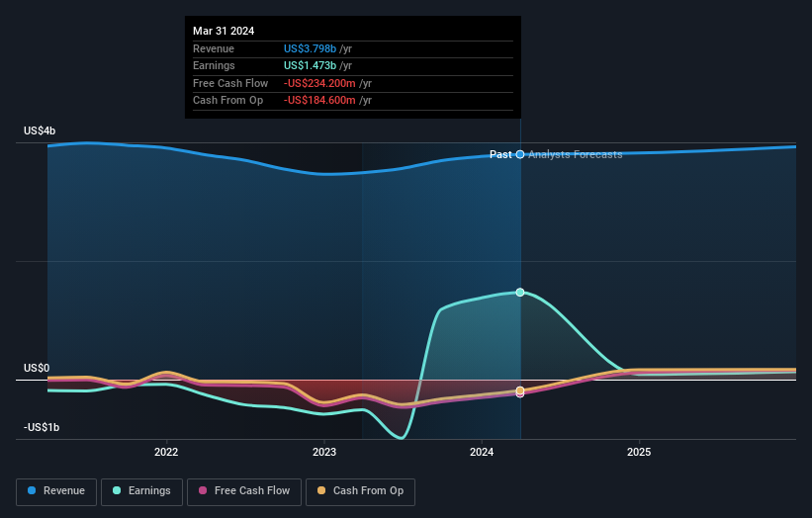
Task: Click the teal Earnings data point marker
Action: 520,293
